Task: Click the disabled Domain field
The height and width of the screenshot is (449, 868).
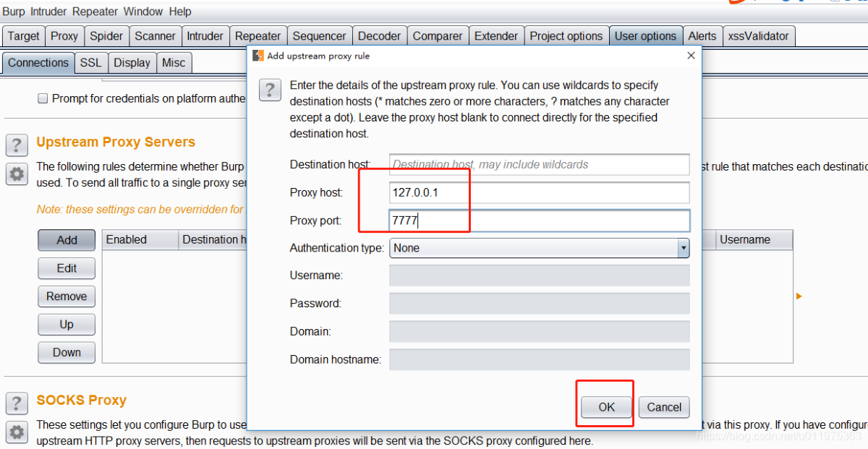Action: pos(540,331)
